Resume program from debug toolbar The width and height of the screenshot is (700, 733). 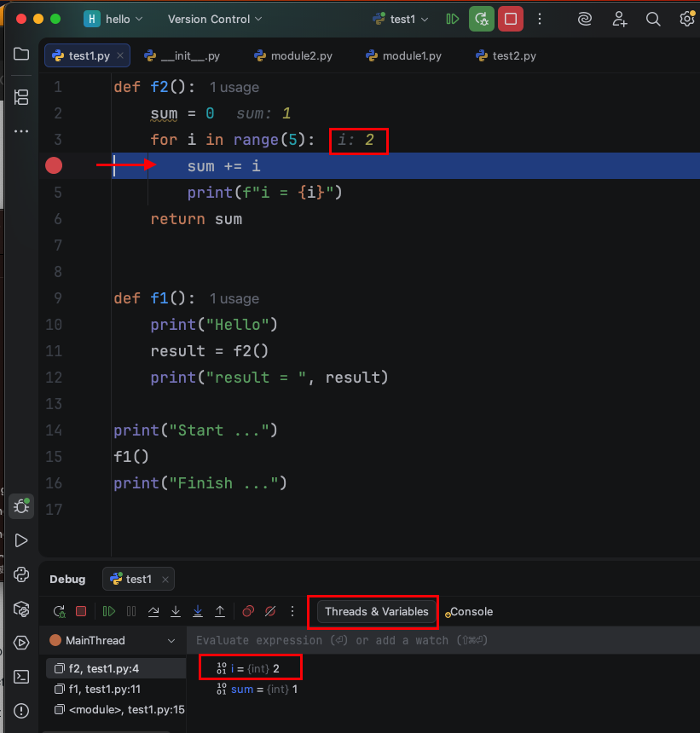coord(109,611)
